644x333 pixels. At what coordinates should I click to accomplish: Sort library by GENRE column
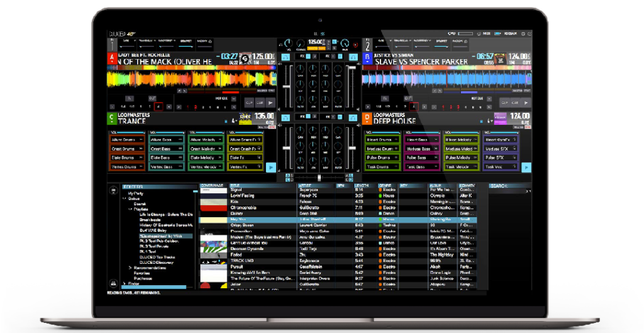coord(387,186)
